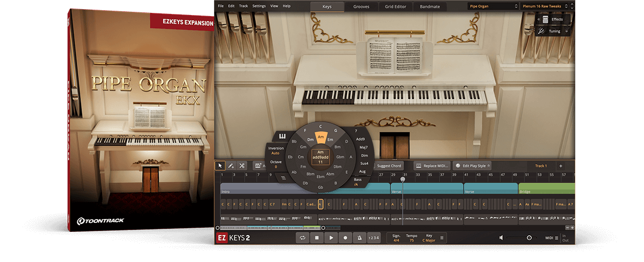Select the arrow pointer tool
The image size is (644, 262).
point(220,166)
